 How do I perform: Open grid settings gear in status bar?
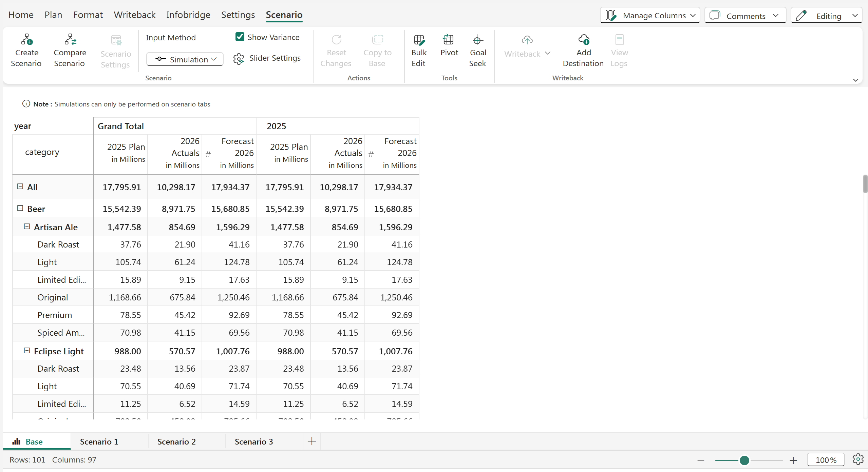coord(857,459)
